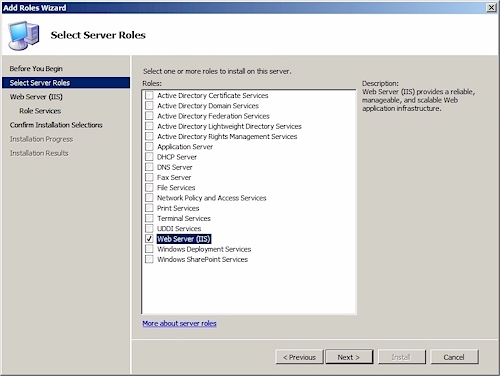Open More about server roles link
Image resolution: width=500 pixels, height=376 pixels.
pyautogui.click(x=179, y=323)
